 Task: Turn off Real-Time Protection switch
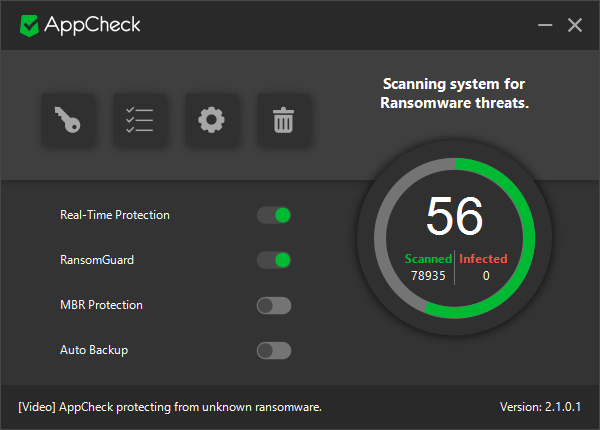(274, 215)
